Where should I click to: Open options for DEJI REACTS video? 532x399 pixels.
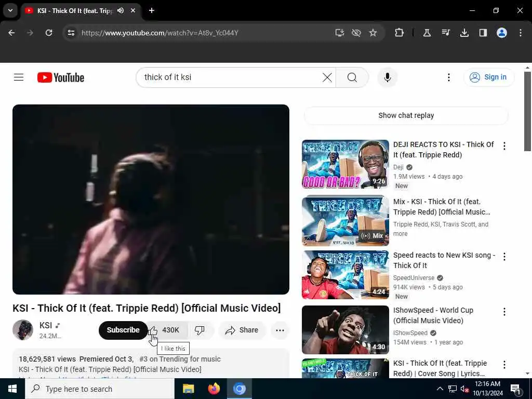(x=504, y=146)
